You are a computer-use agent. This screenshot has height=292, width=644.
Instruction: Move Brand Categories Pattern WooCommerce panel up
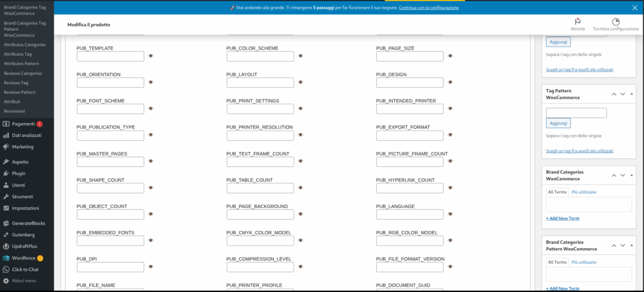coord(614,246)
